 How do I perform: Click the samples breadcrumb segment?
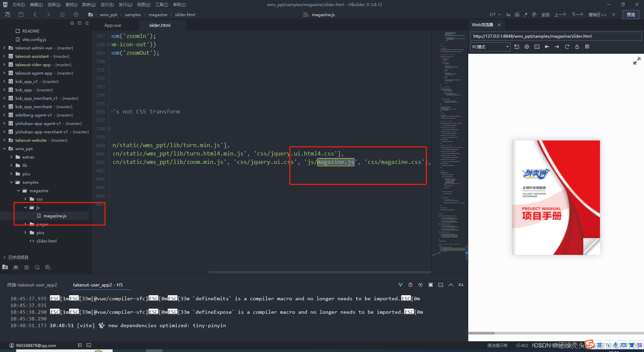pos(133,15)
